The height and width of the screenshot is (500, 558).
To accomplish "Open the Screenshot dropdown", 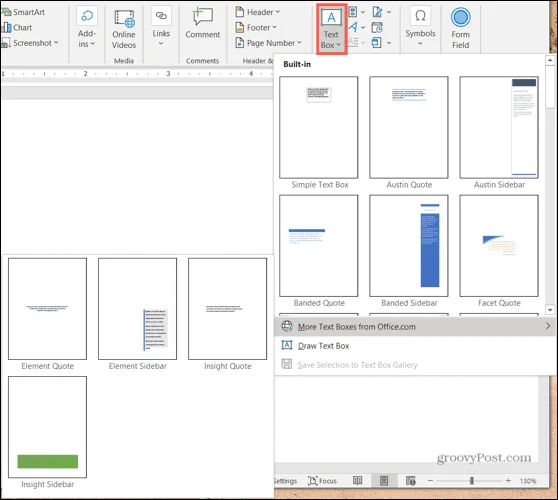I will pos(30,43).
